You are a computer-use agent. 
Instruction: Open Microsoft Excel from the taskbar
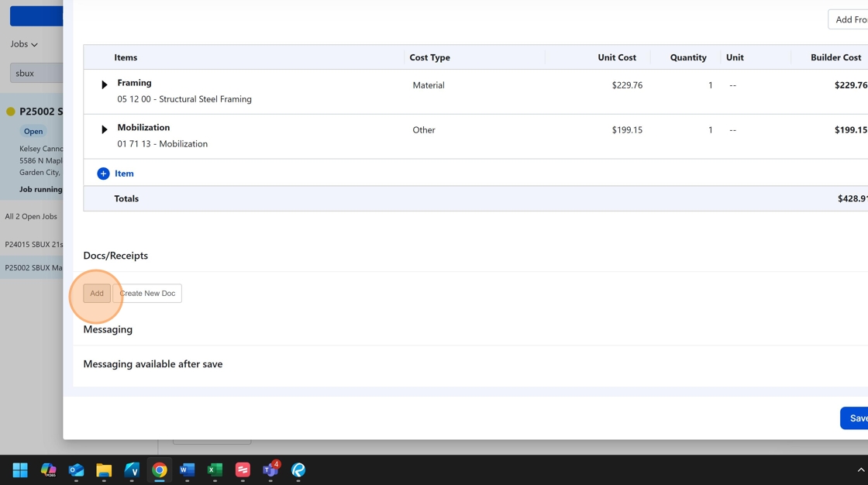(215, 470)
